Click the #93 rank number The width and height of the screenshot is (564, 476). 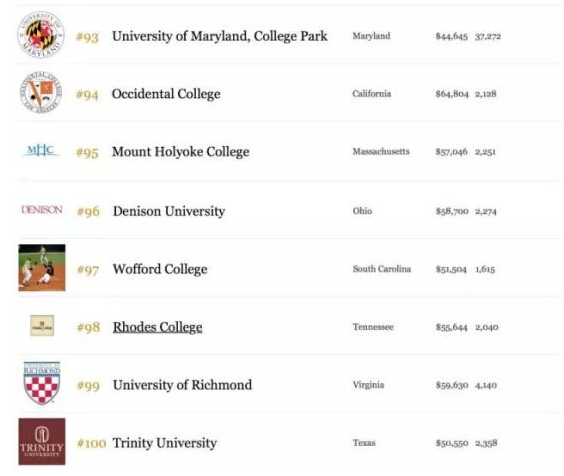coord(87,37)
